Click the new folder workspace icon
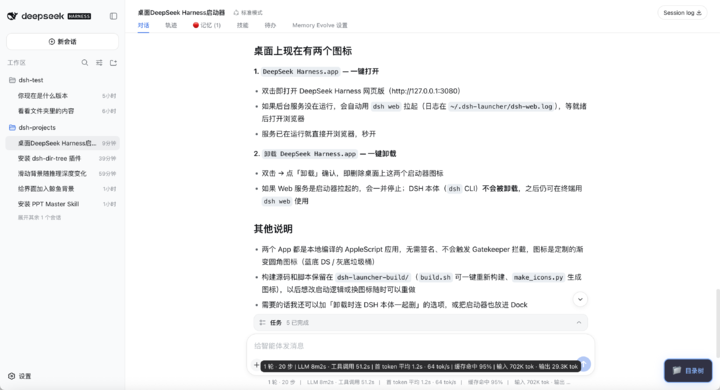 click(113, 62)
